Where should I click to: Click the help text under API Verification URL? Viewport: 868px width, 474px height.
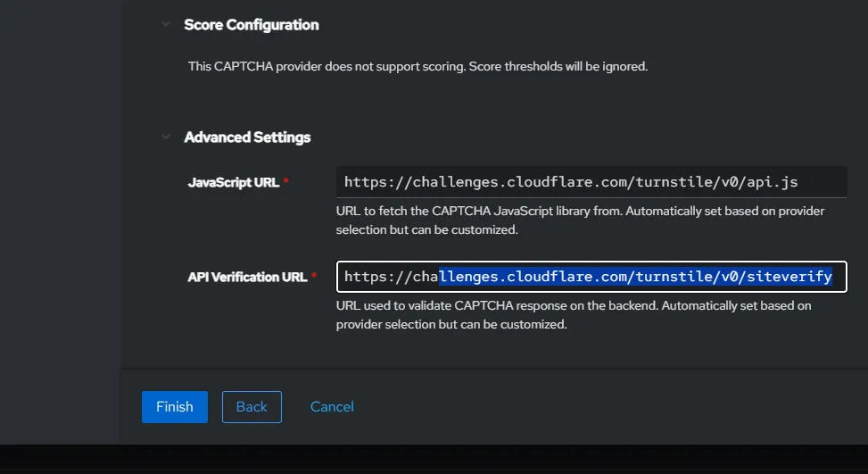point(573,315)
